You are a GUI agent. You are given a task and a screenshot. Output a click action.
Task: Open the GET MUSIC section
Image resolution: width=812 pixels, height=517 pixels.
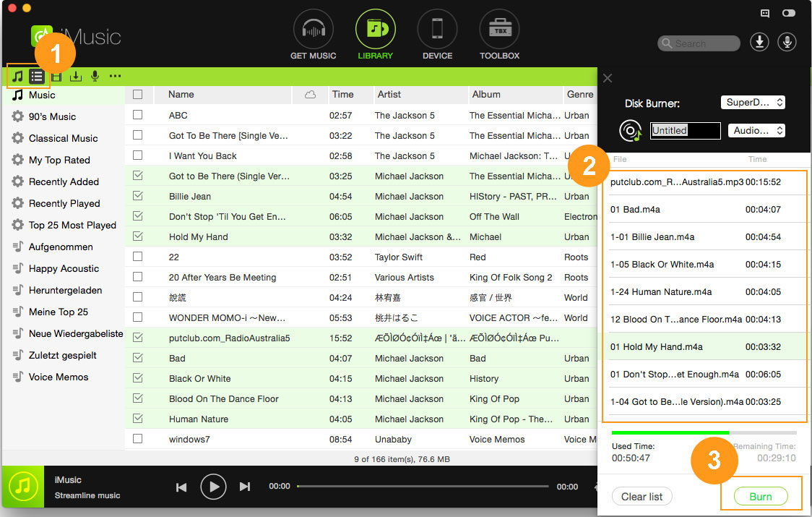313,35
